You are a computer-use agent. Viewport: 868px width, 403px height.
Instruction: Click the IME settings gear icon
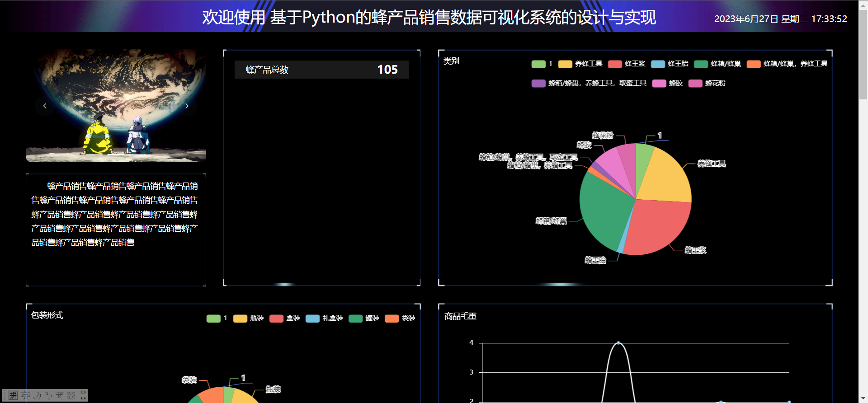71,395
